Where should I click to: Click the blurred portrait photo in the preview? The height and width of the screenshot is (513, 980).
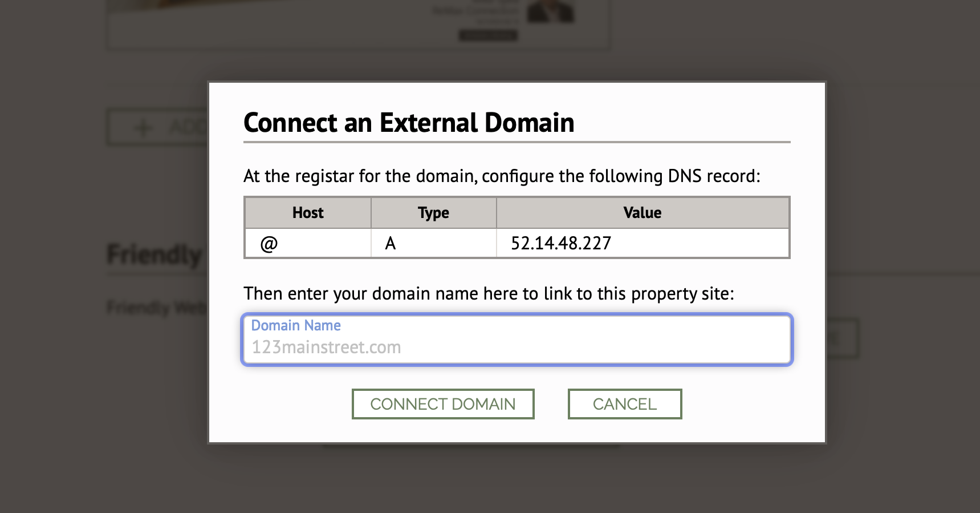pyautogui.click(x=550, y=11)
